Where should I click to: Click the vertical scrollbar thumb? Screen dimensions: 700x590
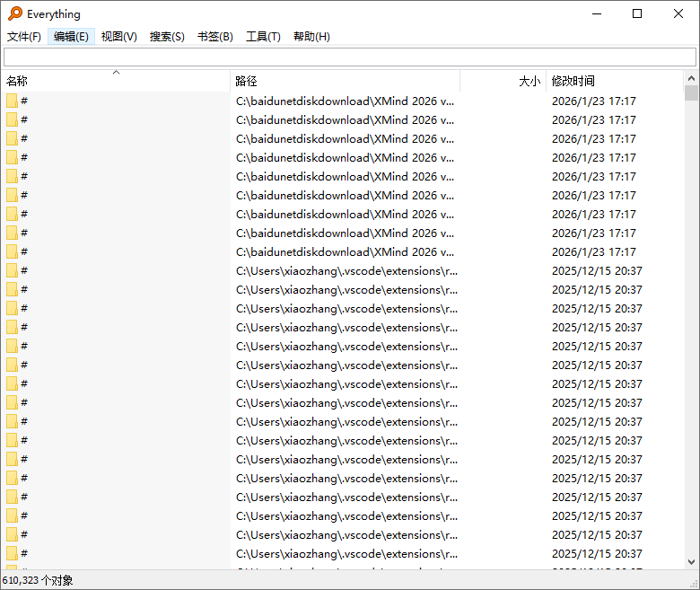(691, 93)
